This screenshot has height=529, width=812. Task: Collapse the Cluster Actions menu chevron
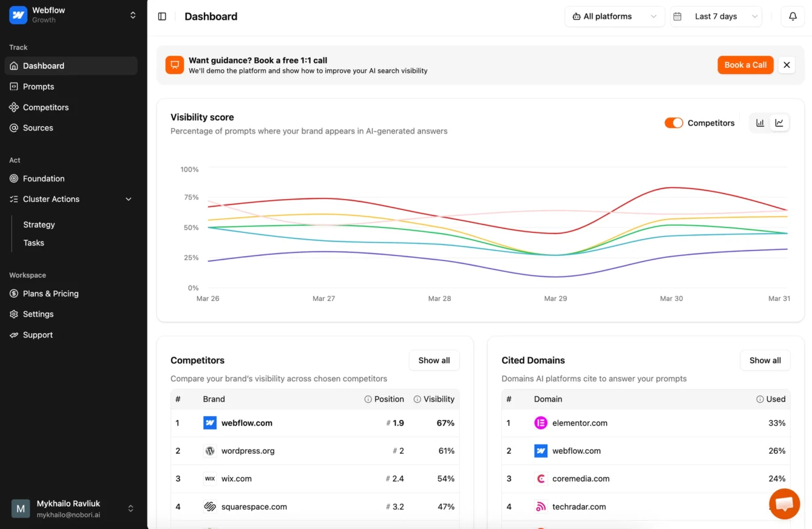[128, 199]
